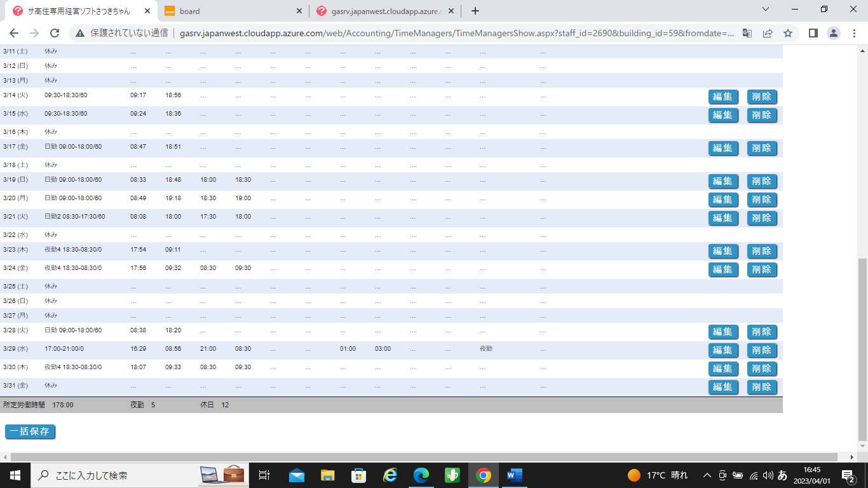Screen dimensions: 868x488
Task: Reload the current page
Action: tap(55, 33)
